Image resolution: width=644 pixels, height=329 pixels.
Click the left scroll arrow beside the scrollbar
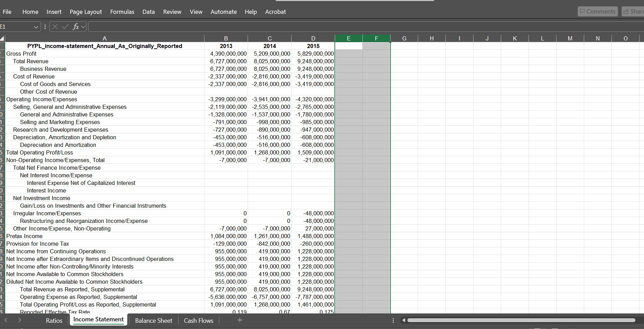point(403,320)
